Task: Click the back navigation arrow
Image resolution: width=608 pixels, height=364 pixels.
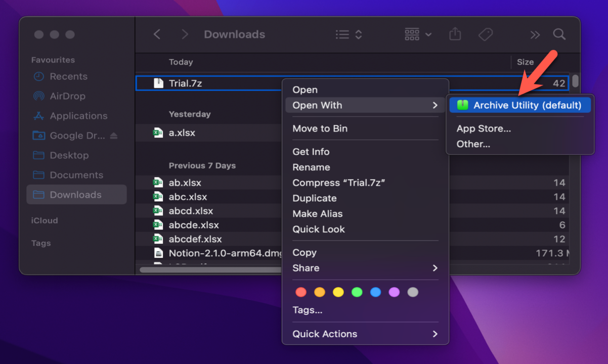Action: [157, 34]
